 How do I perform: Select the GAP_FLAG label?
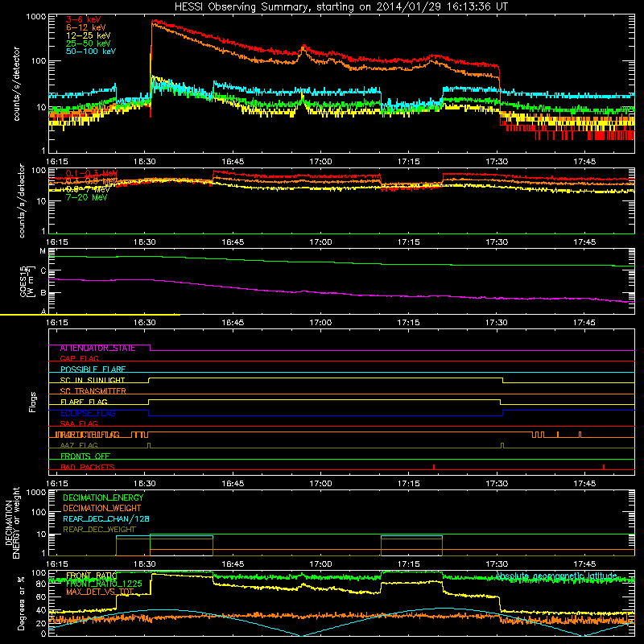pos(79,358)
